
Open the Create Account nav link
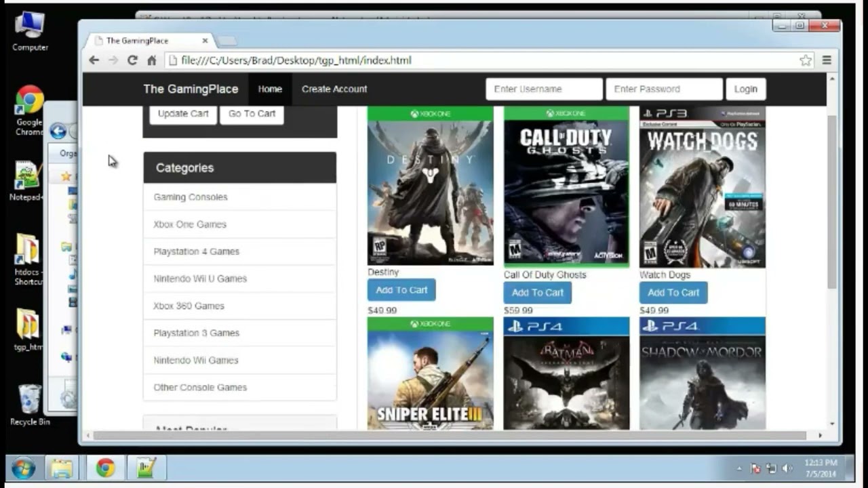click(x=334, y=89)
